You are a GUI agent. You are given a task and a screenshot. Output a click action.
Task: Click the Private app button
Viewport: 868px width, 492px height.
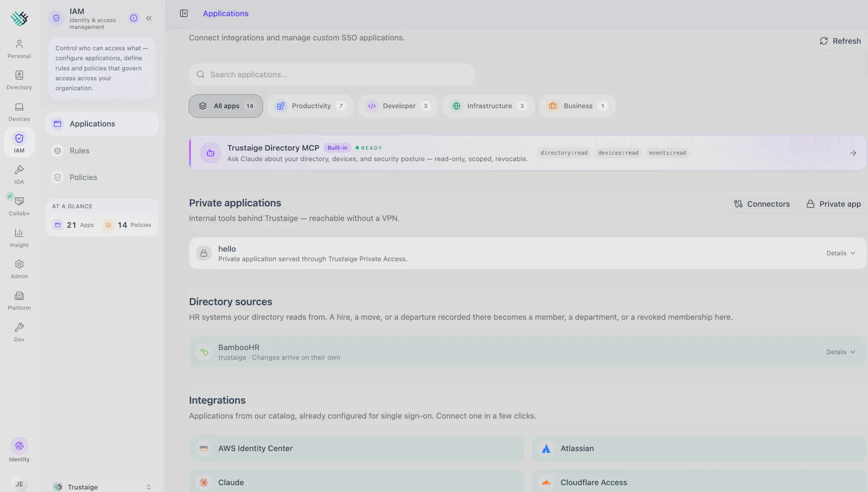833,204
